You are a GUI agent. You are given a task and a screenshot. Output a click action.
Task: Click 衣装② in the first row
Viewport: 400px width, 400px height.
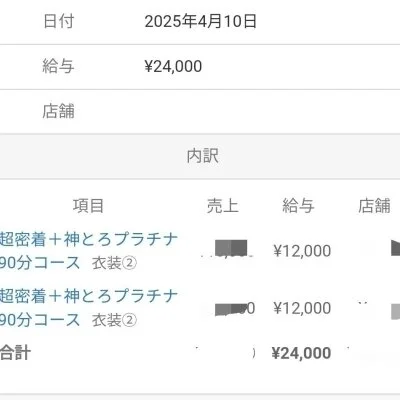(114, 263)
